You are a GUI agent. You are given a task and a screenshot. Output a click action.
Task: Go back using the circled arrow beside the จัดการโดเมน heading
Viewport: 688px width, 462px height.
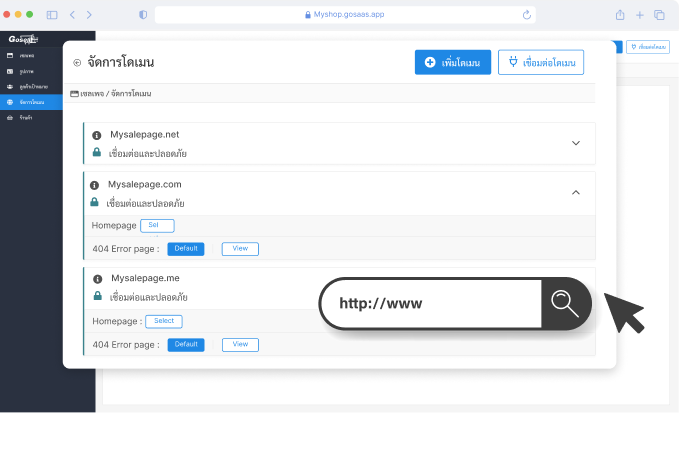77,63
